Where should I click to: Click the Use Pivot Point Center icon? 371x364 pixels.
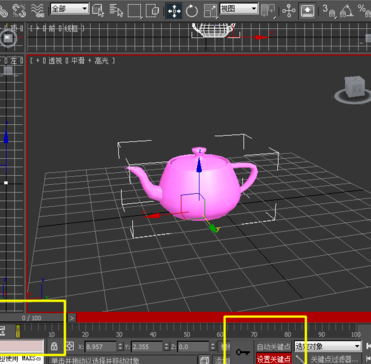click(x=268, y=11)
